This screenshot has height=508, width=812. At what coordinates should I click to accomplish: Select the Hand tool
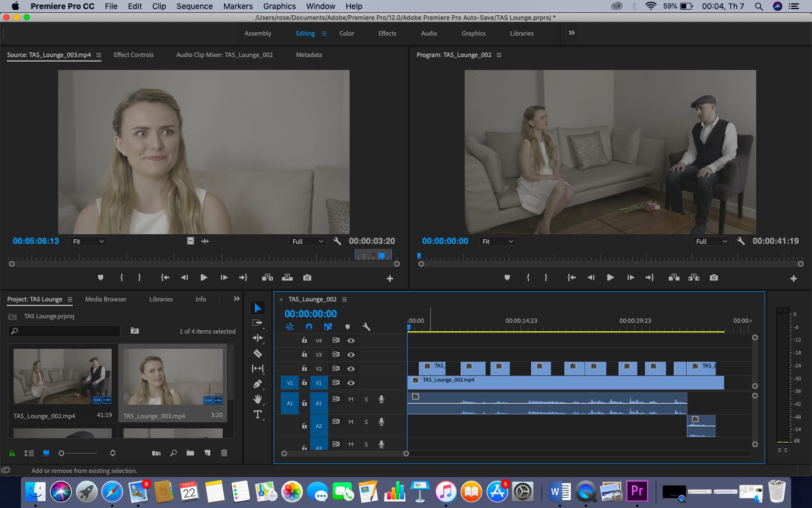[x=258, y=399]
